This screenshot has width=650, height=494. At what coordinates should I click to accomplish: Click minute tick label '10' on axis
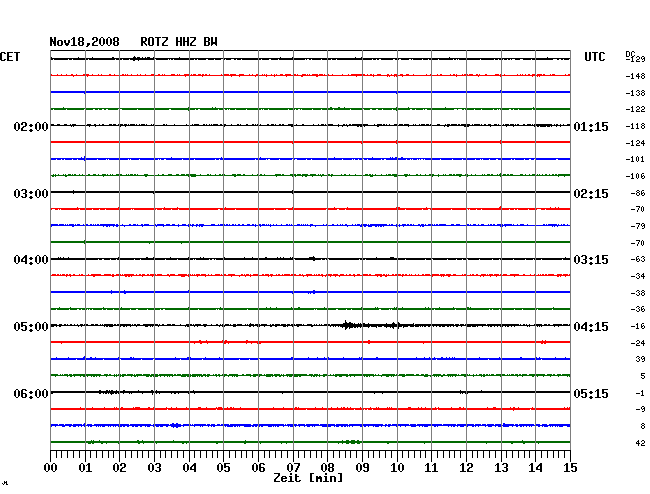click(x=397, y=467)
